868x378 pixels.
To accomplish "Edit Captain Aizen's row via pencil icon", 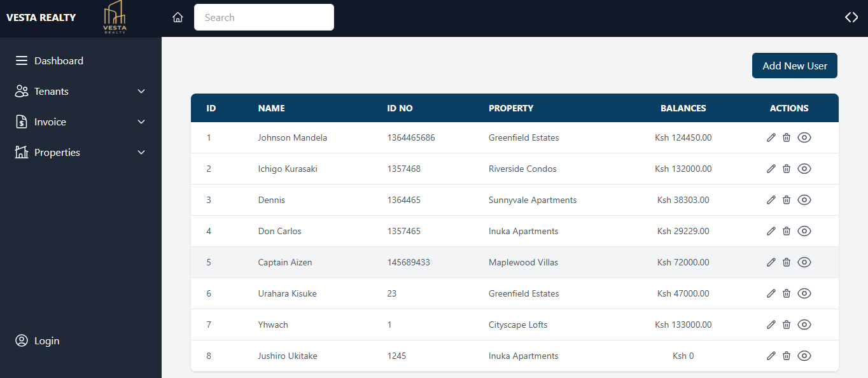I will [x=771, y=262].
